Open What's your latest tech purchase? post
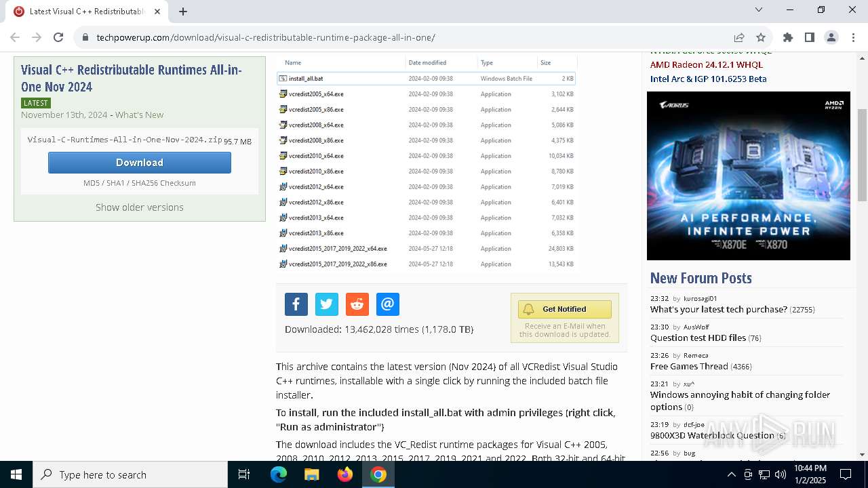Screen dimensions: 868x488 coord(719,310)
